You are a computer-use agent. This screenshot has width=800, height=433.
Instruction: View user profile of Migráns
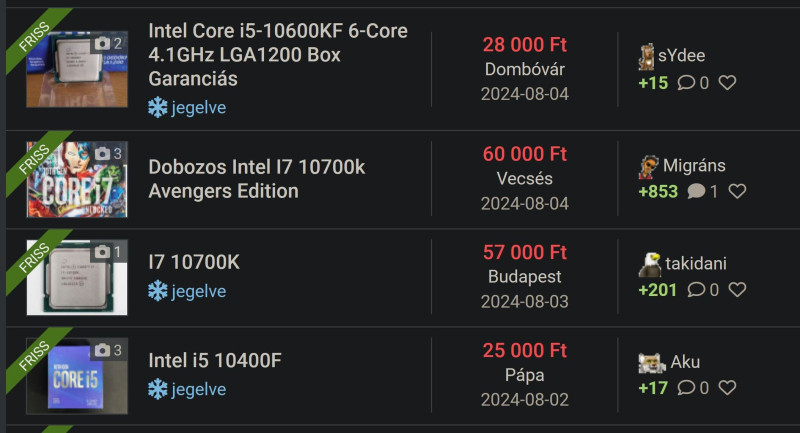coord(694,165)
